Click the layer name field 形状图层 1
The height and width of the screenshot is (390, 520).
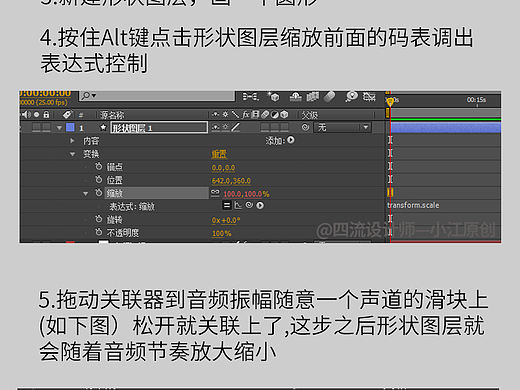pyautogui.click(x=159, y=128)
